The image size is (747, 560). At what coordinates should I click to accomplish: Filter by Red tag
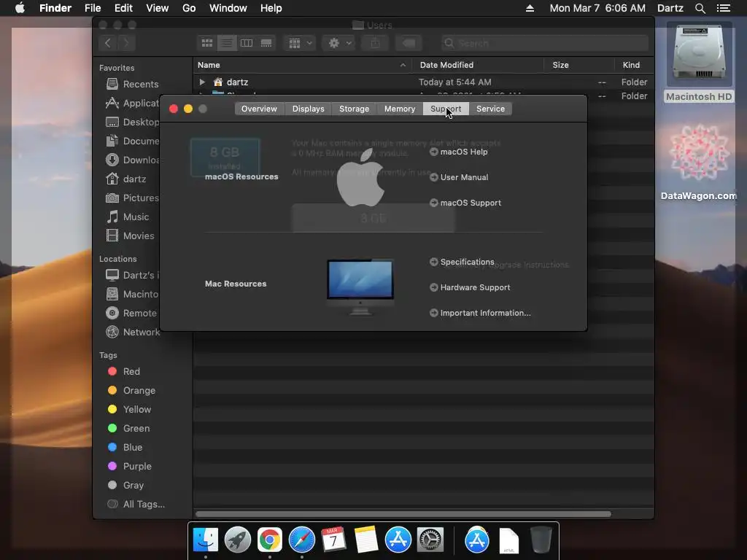click(x=124, y=371)
